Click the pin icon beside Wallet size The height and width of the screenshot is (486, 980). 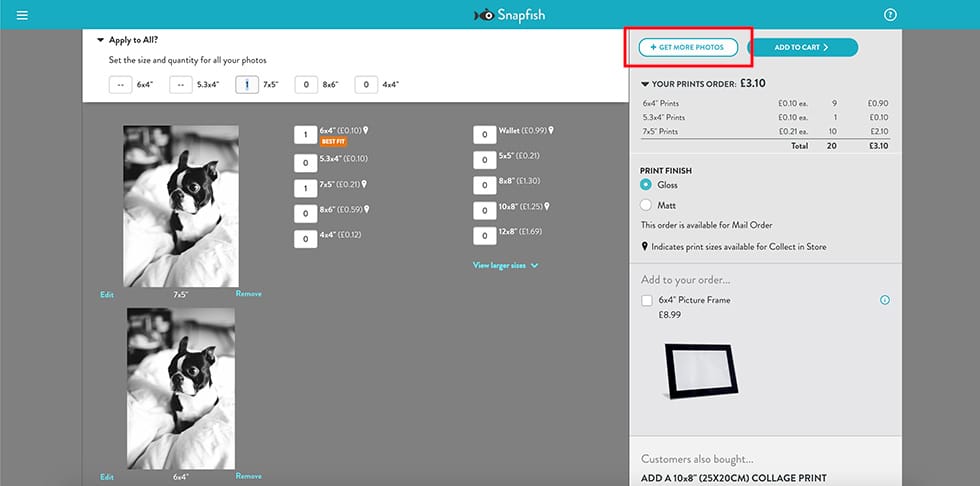(x=550, y=130)
